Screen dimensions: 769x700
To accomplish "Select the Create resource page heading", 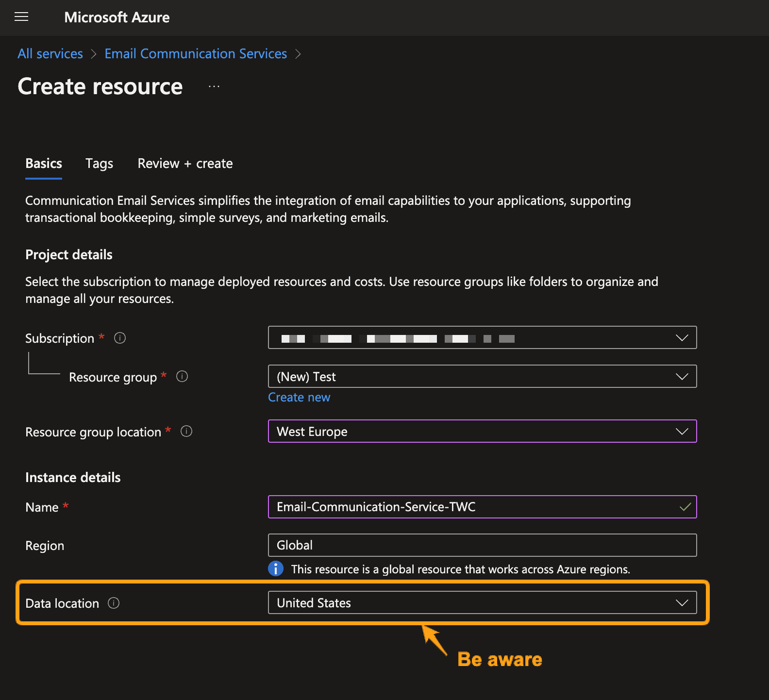I will coord(100,86).
